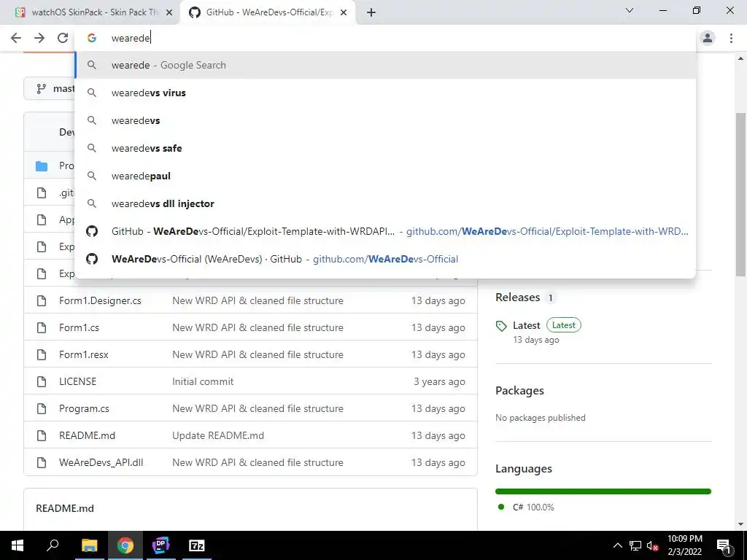Image resolution: width=747 pixels, height=560 pixels.
Task: Open File Explorer from taskbar
Action: (89, 545)
